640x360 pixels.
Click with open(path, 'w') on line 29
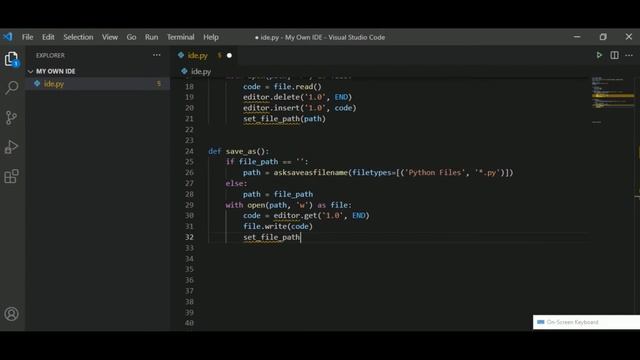click(x=269, y=205)
